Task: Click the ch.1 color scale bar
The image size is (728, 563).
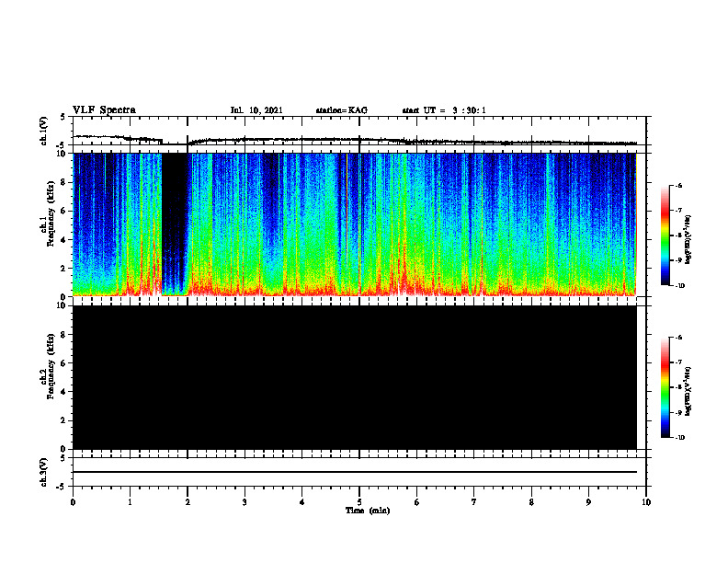Action: click(665, 236)
